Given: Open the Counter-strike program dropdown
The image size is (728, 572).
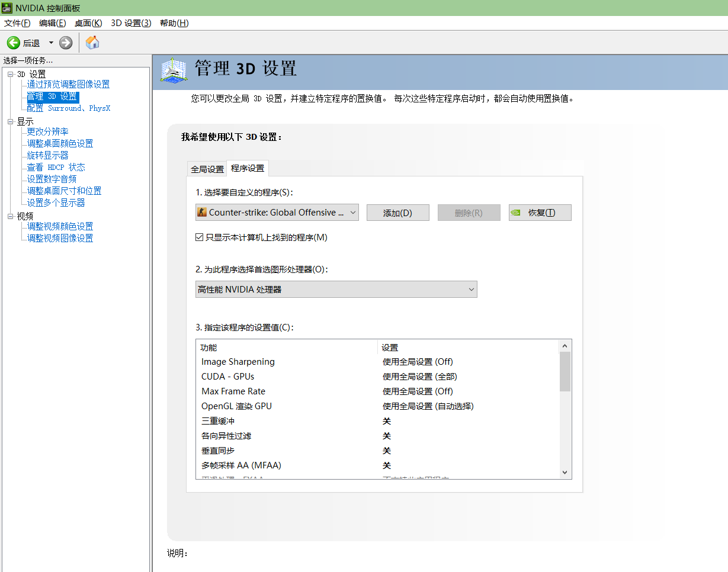Looking at the screenshot, I should [x=277, y=213].
